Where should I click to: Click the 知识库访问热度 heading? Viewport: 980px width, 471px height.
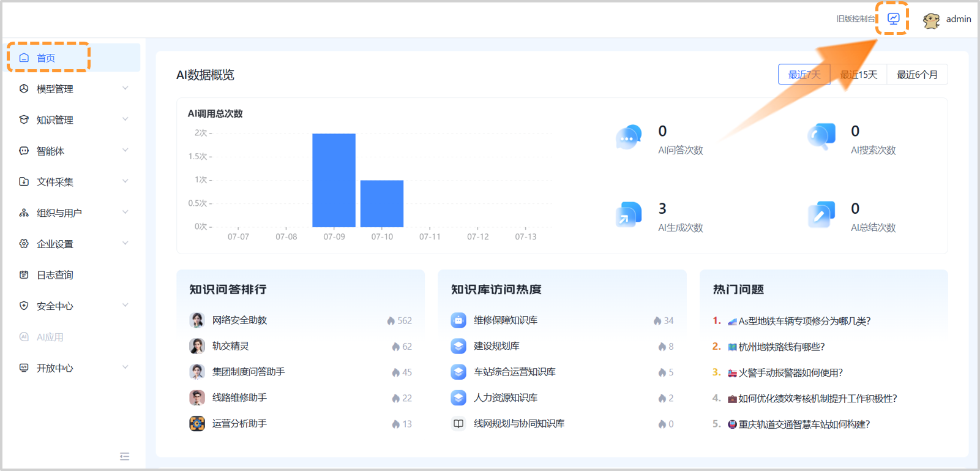click(x=496, y=289)
